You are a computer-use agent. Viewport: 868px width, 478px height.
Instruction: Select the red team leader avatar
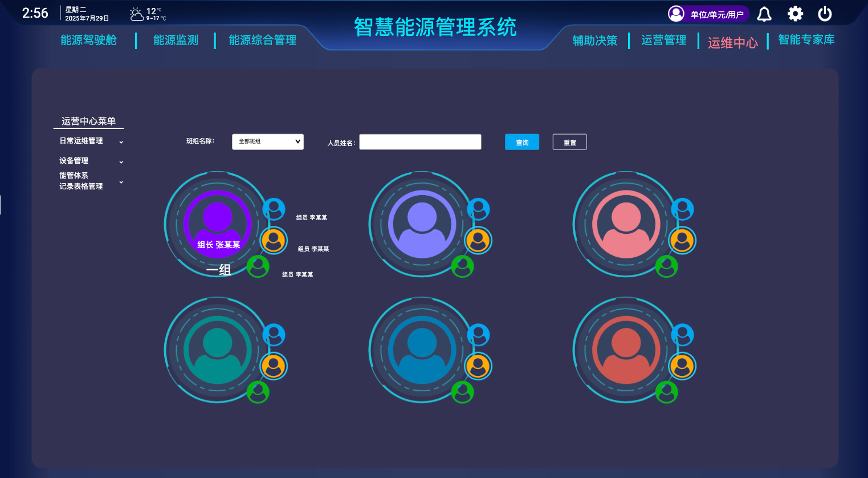[x=626, y=350]
